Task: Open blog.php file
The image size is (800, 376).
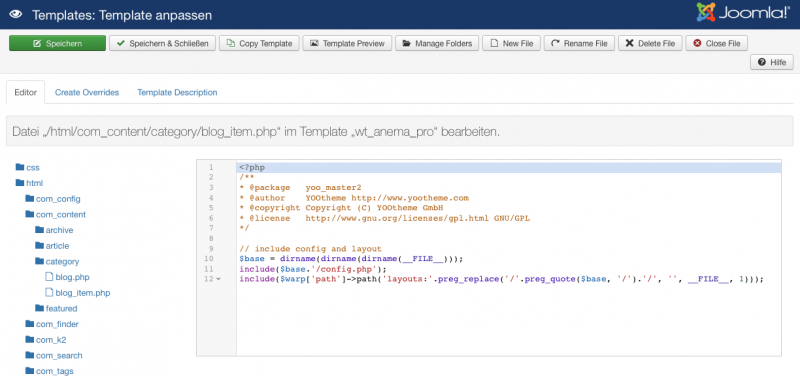Action: pos(72,278)
